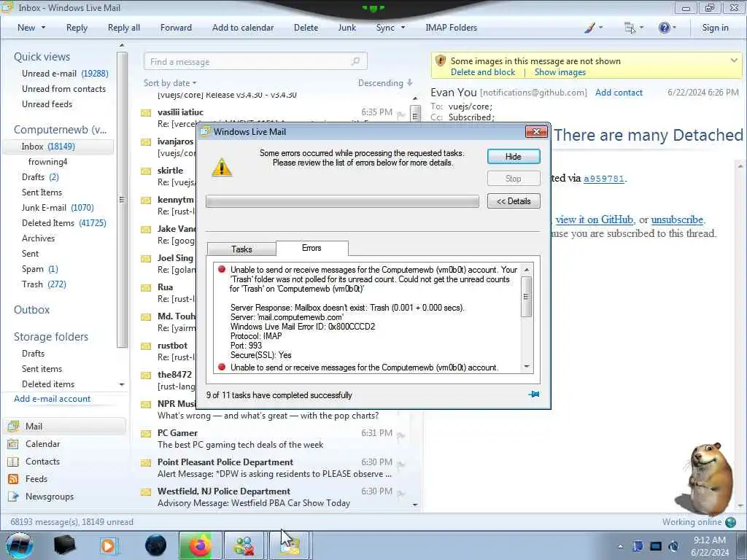The image size is (747, 560).
Task: Click the Contacts shortcut icon
Action: click(13, 462)
